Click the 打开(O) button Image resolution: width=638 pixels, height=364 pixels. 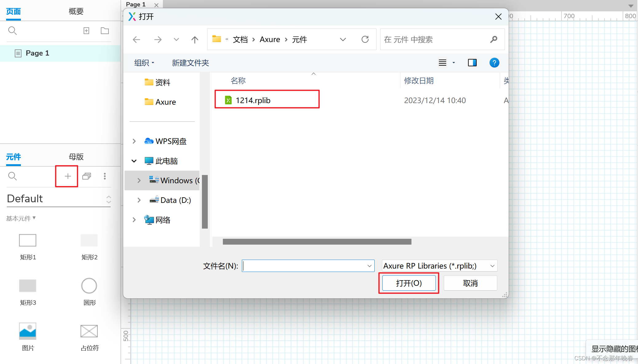(x=409, y=283)
